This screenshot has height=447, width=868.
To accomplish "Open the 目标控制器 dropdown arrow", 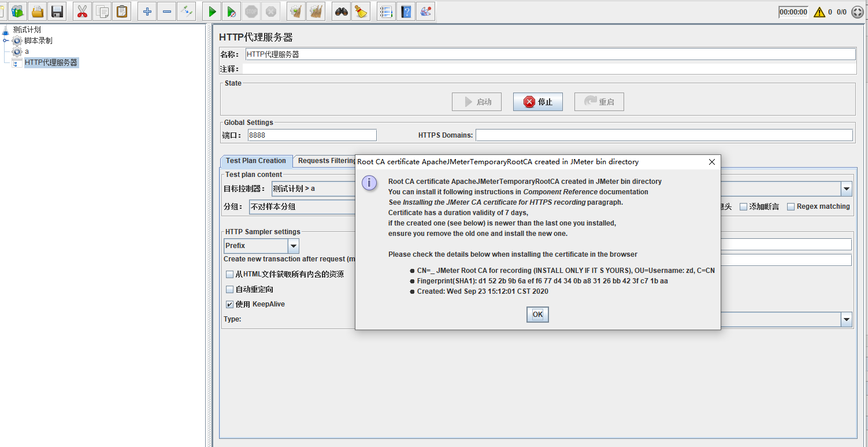I will pyautogui.click(x=847, y=189).
